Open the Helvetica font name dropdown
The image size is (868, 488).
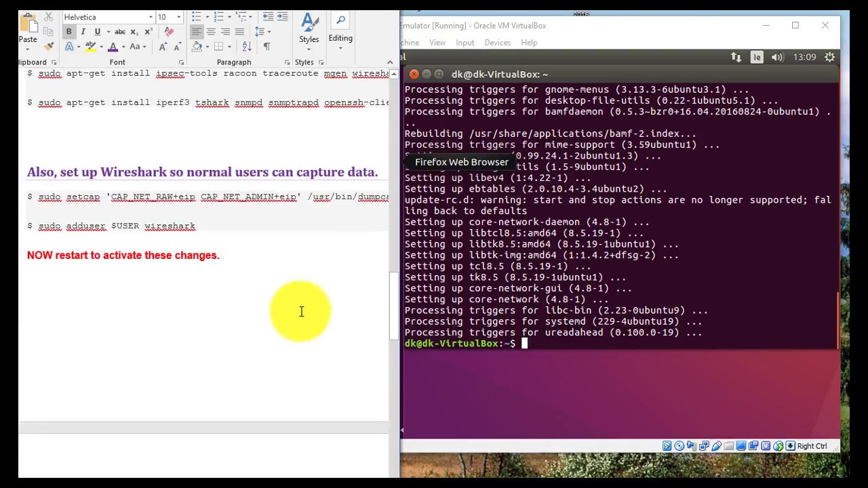(151, 17)
